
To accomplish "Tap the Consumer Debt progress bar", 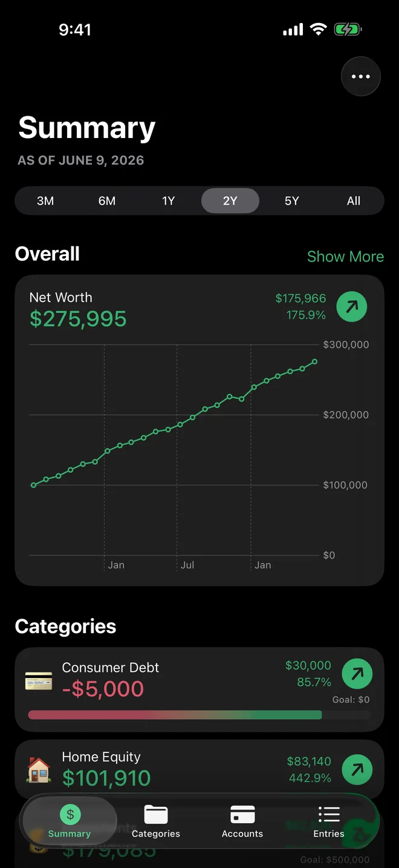I will (x=199, y=715).
